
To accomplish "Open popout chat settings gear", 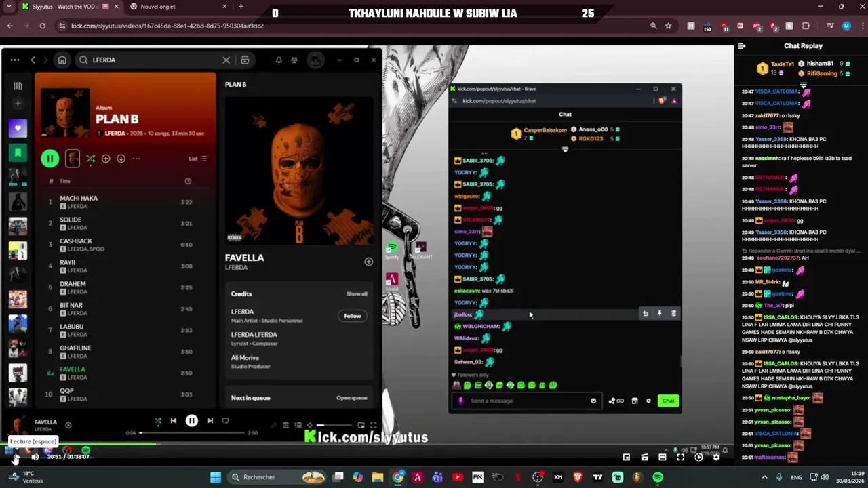I will (x=648, y=401).
